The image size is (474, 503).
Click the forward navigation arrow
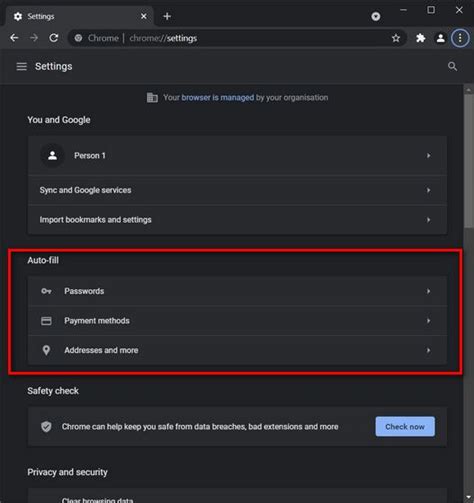34,38
